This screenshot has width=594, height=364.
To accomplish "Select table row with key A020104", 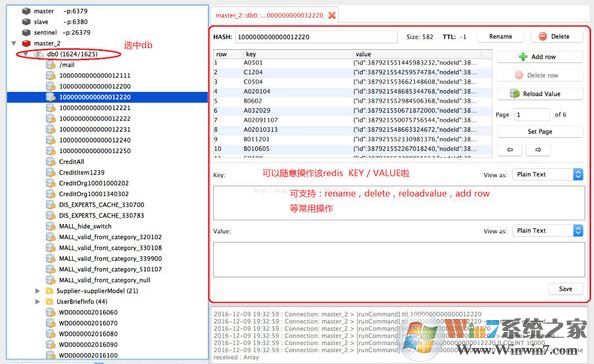I will click(x=353, y=91).
